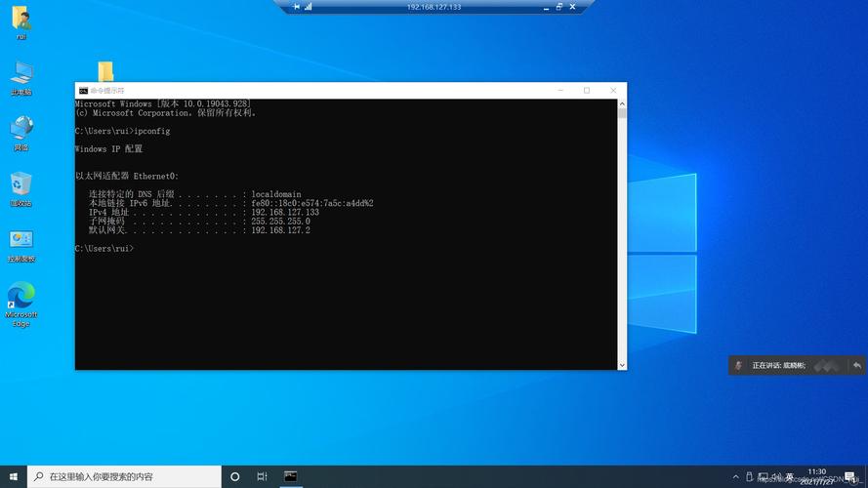Select the Control Panel desktop icon
Viewport: 868px width, 488px height.
[x=21, y=246]
